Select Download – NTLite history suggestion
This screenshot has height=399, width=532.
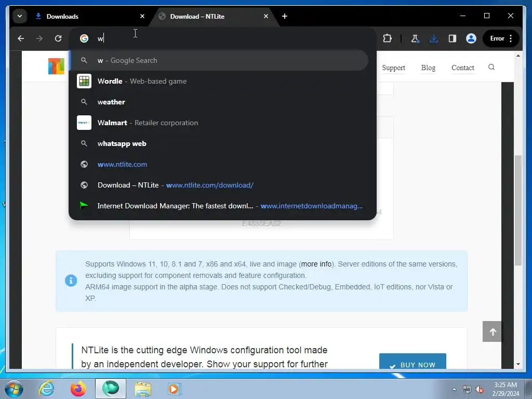tap(219, 185)
